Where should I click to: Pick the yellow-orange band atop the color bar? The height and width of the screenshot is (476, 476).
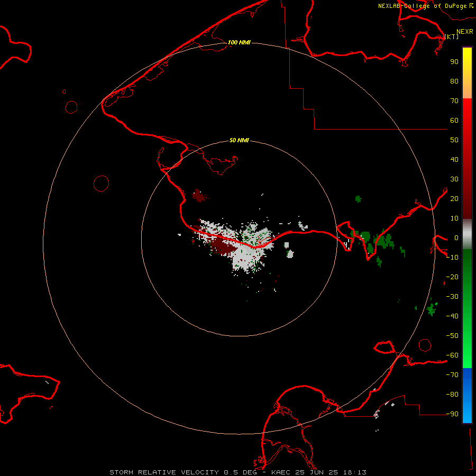(467, 73)
